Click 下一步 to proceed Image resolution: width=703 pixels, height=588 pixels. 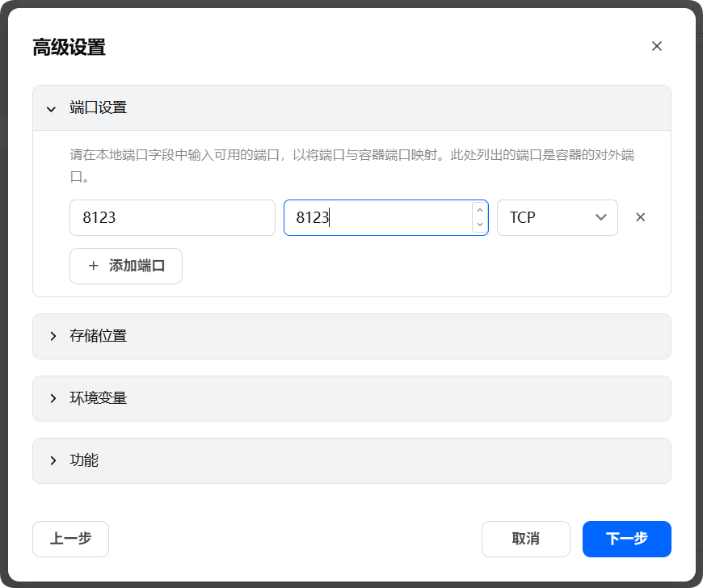626,539
